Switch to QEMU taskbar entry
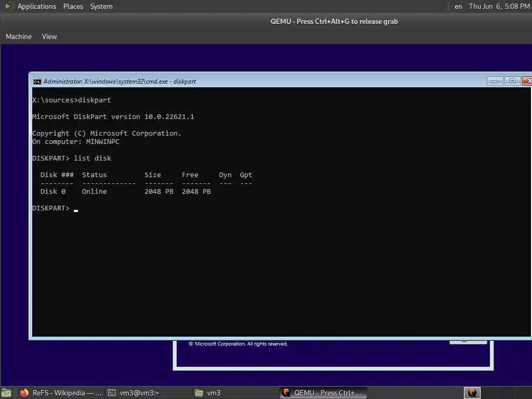The width and height of the screenshot is (532, 399). (x=323, y=393)
